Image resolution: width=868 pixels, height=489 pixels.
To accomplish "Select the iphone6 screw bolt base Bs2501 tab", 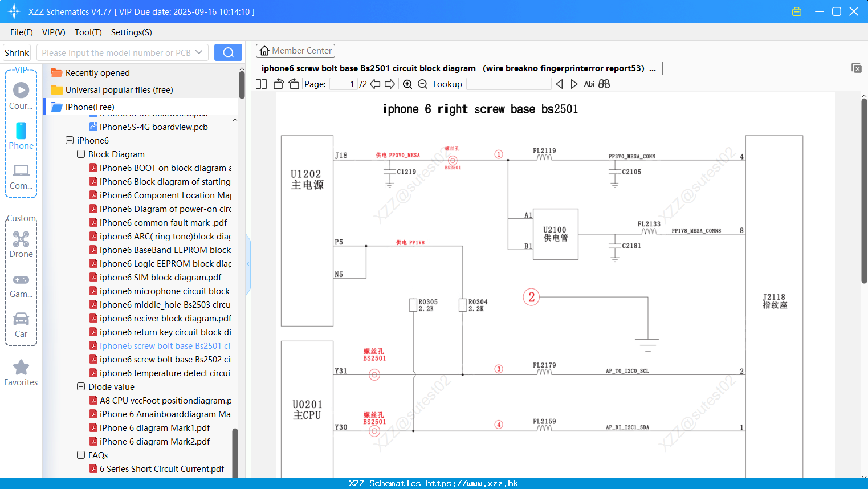I will (x=458, y=68).
